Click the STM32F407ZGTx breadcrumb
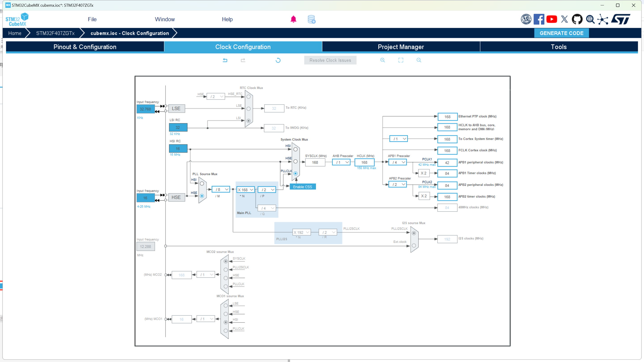This screenshot has width=644, height=362. click(55, 33)
